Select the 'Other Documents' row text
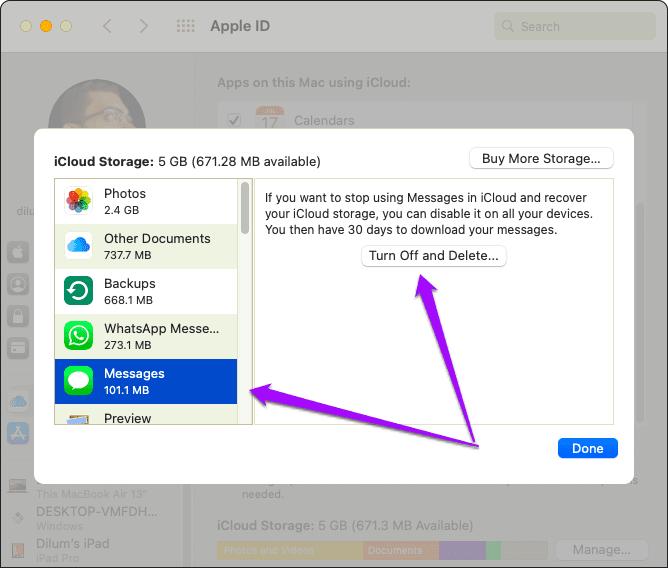Screen dimensions: 668x568 click(157, 238)
